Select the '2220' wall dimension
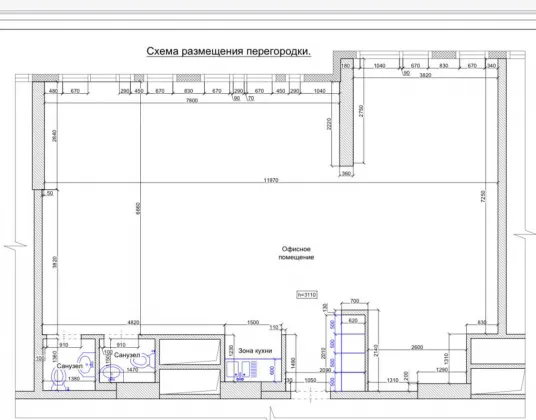The height and width of the screenshot is (420, 536). pos(329,124)
